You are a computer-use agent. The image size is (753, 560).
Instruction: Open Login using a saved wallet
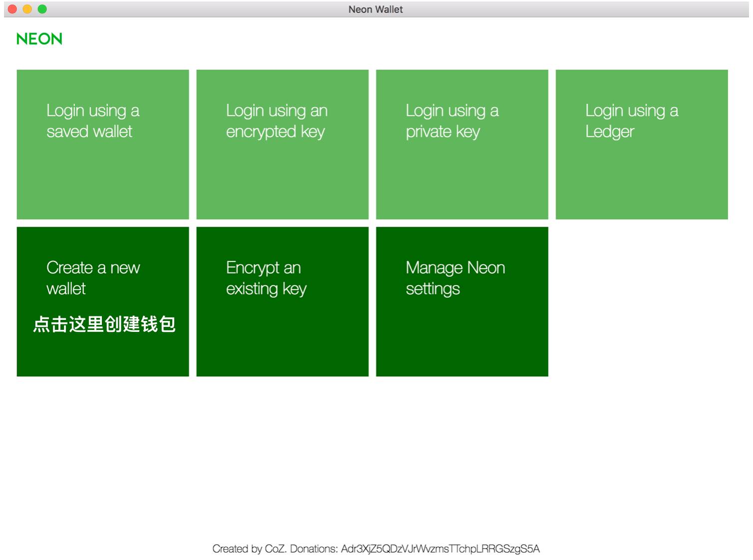pos(103,144)
